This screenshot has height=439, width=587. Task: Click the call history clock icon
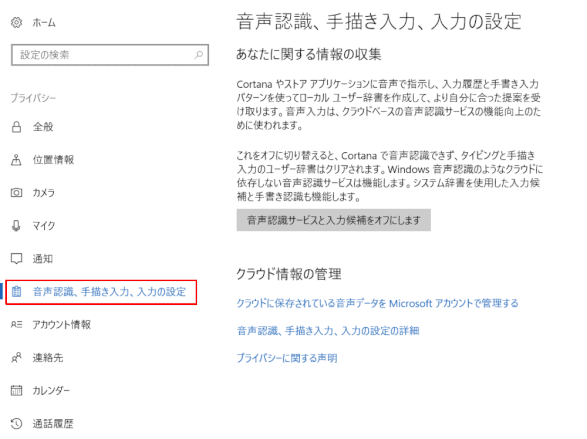[16, 424]
